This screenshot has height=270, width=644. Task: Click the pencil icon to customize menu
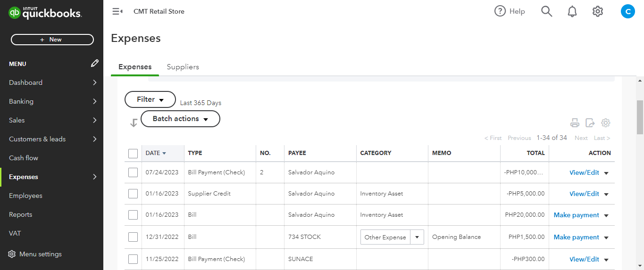(95, 63)
